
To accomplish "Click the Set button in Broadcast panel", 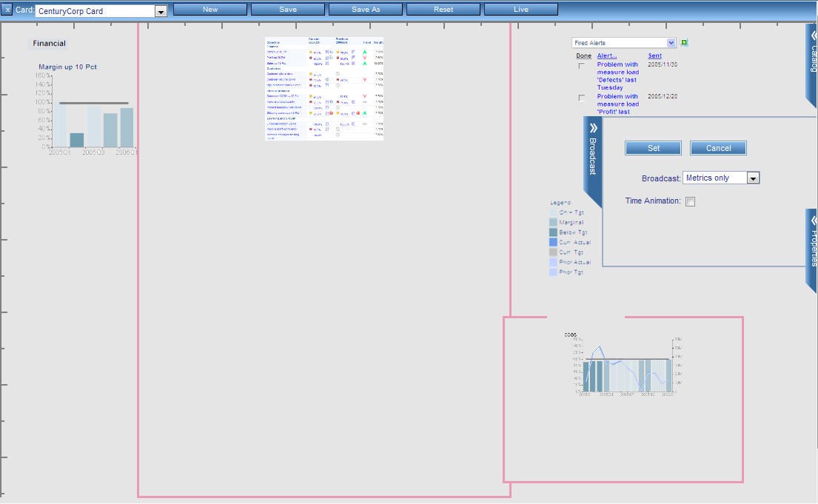I will [653, 148].
